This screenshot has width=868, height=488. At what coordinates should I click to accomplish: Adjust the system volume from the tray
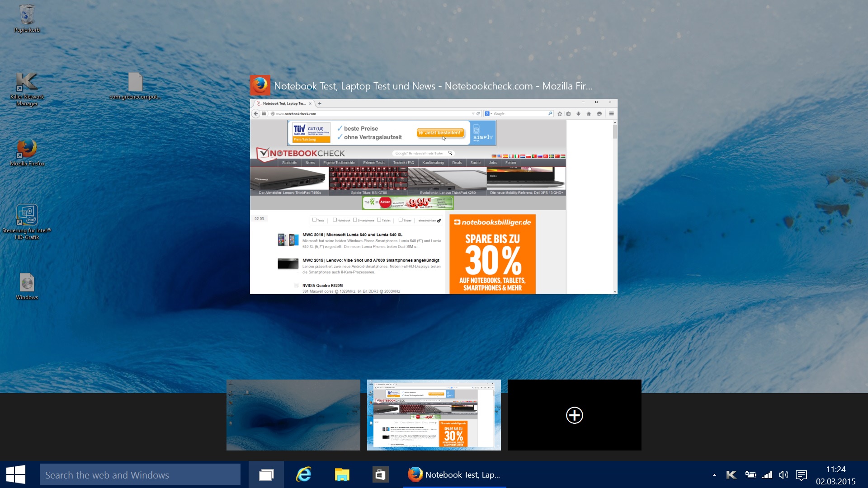(x=784, y=474)
